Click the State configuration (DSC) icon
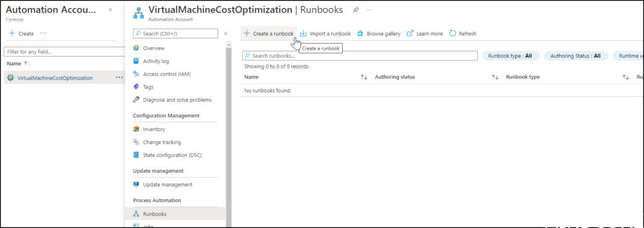 click(136, 155)
